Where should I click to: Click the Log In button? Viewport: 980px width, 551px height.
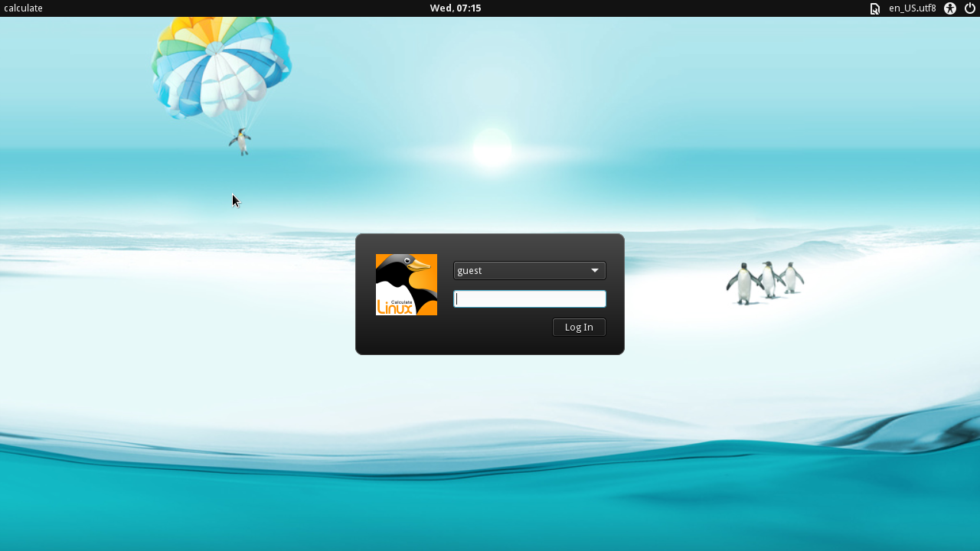point(579,328)
